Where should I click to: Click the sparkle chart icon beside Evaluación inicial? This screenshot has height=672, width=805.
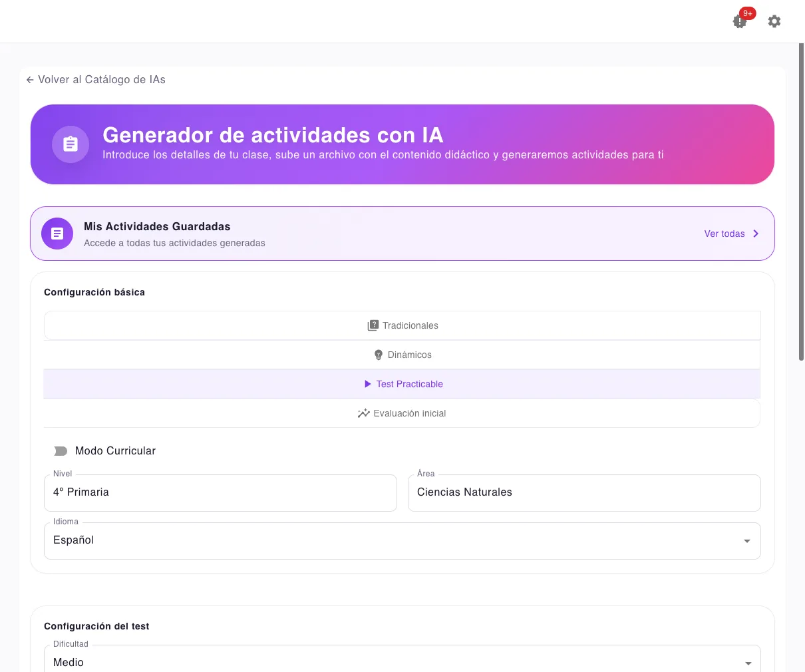(363, 413)
